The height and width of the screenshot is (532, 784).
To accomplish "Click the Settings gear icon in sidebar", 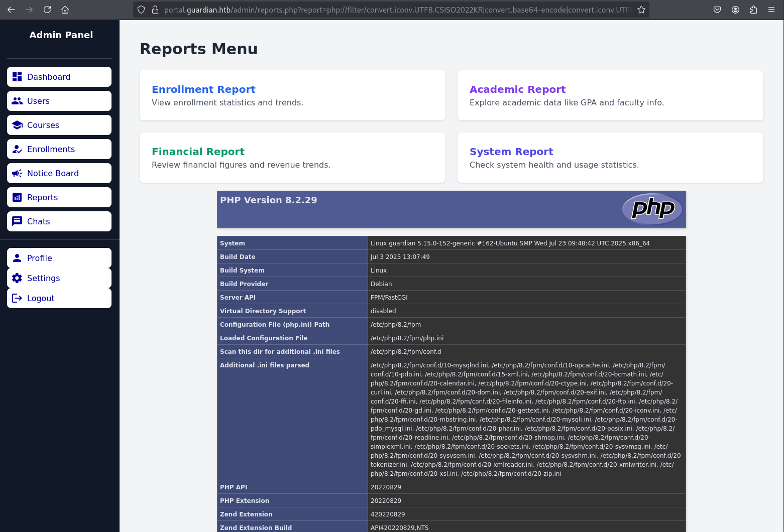I will pyautogui.click(x=17, y=278).
